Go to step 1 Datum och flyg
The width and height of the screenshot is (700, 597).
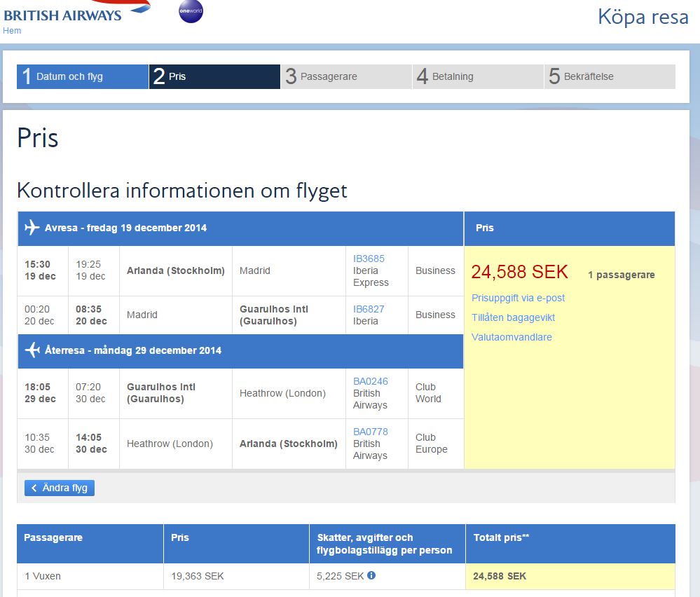click(x=83, y=77)
